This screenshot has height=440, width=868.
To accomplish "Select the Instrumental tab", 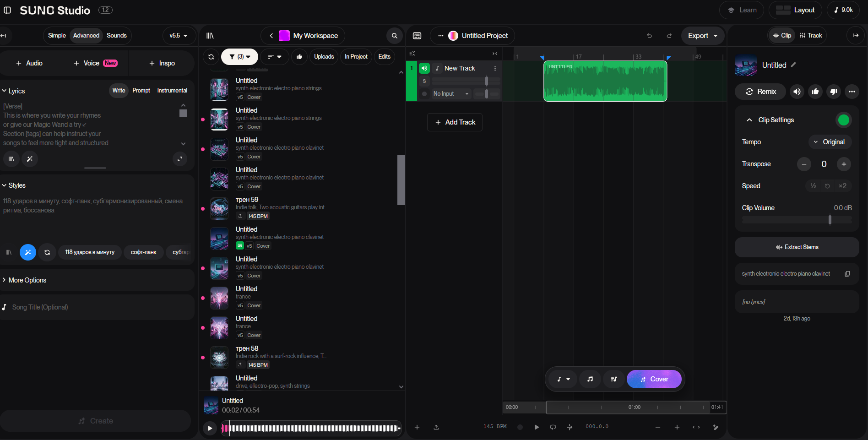I will [x=172, y=91].
